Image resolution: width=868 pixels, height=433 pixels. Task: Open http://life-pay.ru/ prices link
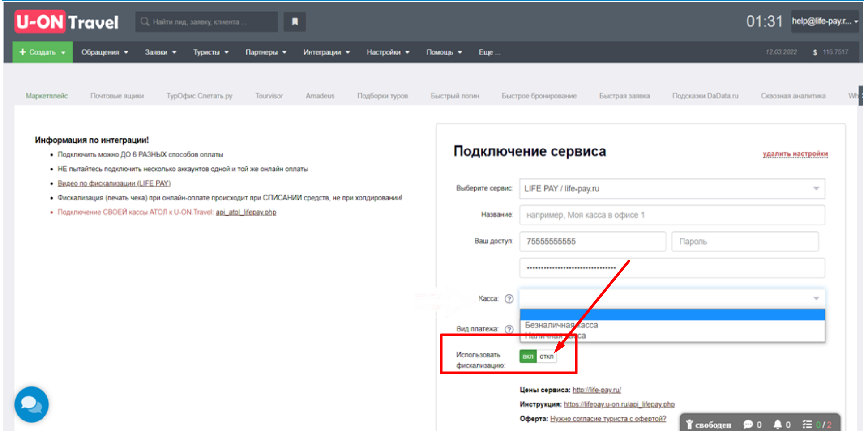point(597,390)
